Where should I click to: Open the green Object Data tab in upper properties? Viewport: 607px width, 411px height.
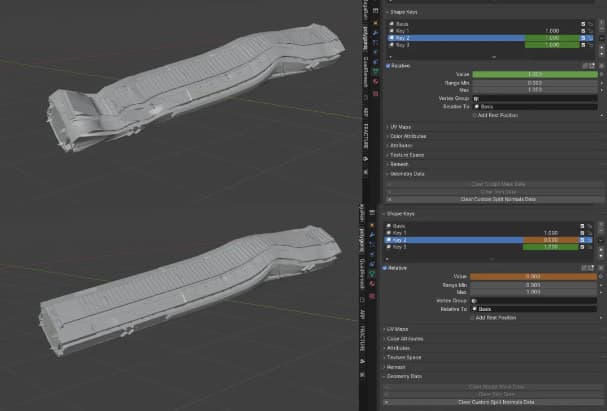tap(375, 72)
